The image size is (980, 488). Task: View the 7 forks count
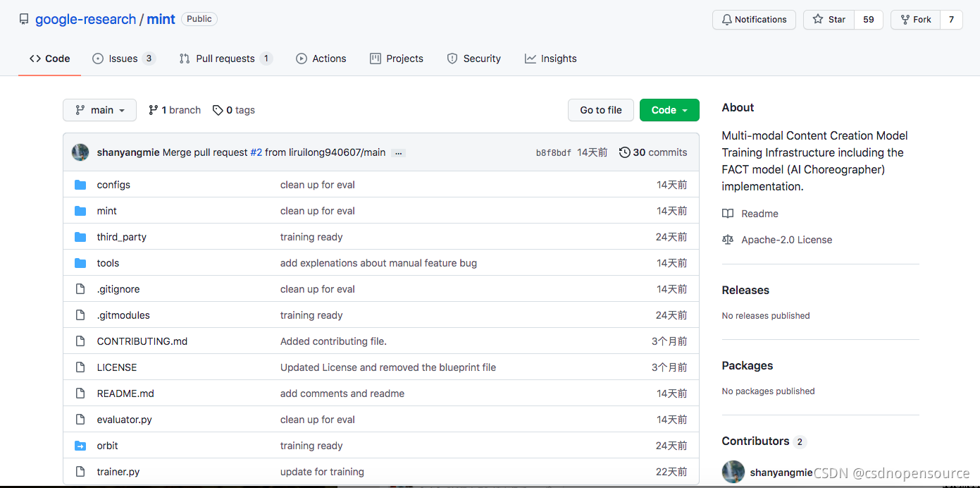[x=951, y=20]
